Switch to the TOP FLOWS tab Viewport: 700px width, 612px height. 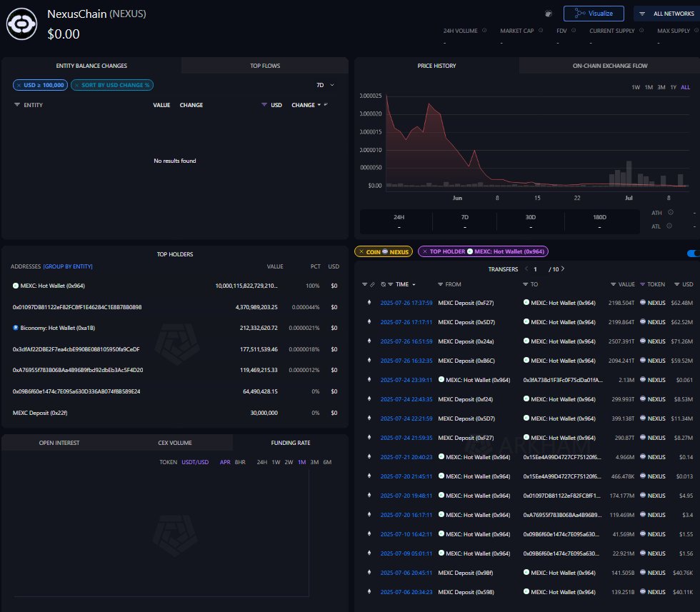tap(265, 66)
